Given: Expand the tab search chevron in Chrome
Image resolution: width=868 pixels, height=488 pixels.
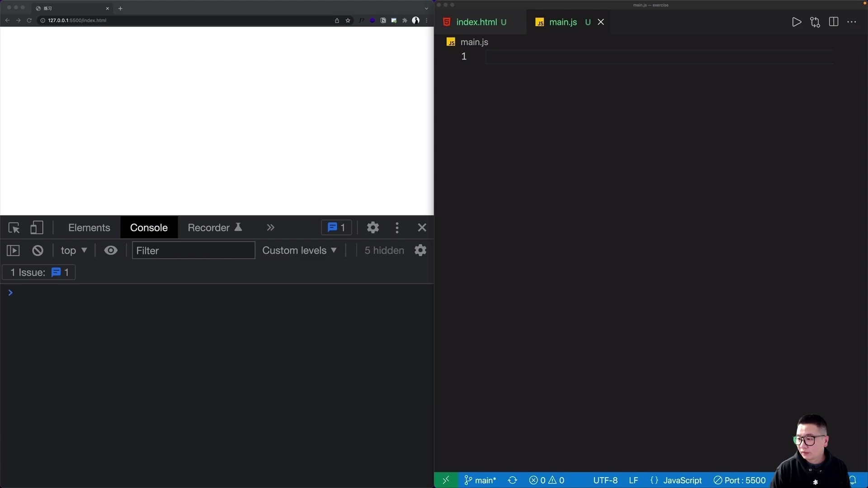Looking at the screenshot, I should tap(426, 8).
